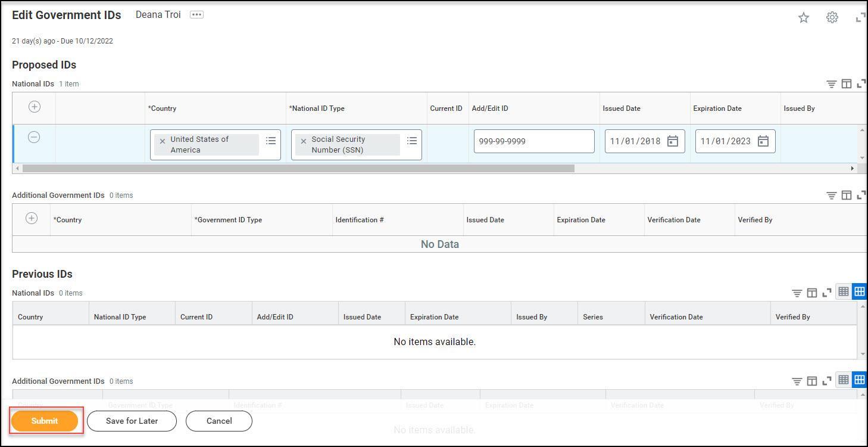Click left arrow of National IDs horizontal scrollbar

coord(17,169)
